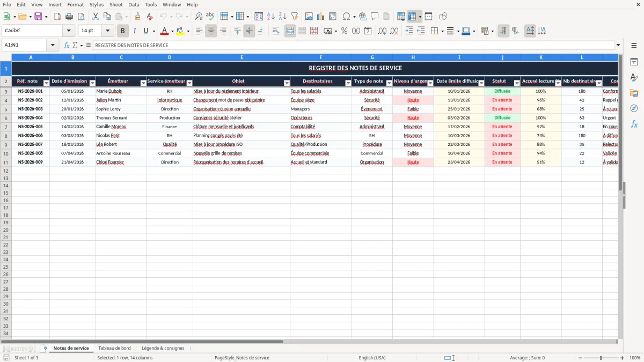Click the AutoFilter funnel icon

[295, 17]
